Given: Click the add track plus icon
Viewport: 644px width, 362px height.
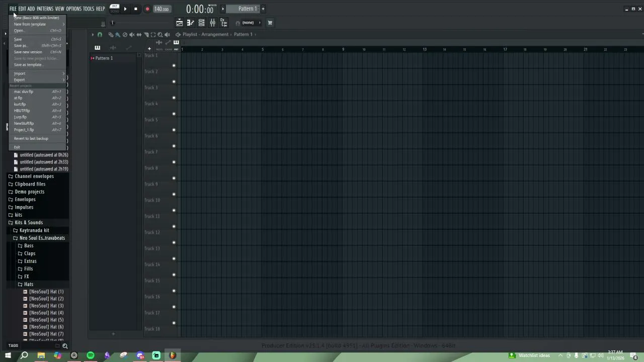Looking at the screenshot, I should (x=149, y=48).
